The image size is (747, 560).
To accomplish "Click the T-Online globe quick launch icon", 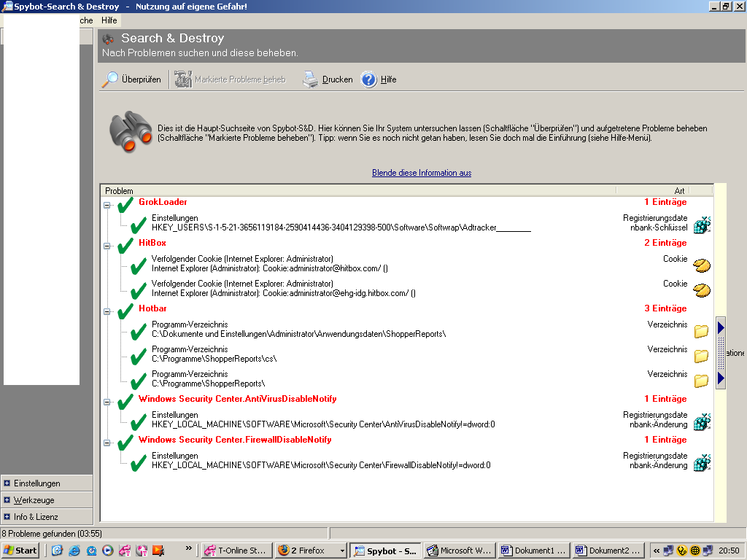I will pyautogui.click(x=142, y=551).
